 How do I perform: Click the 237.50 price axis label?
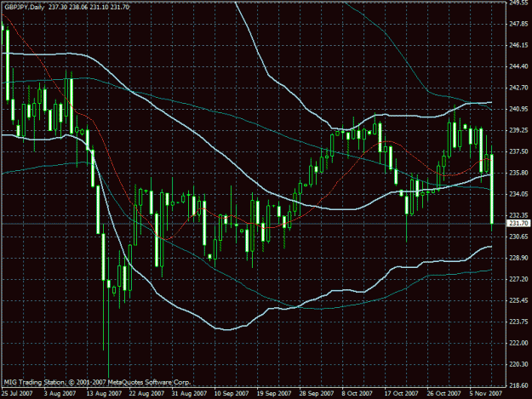(519, 151)
